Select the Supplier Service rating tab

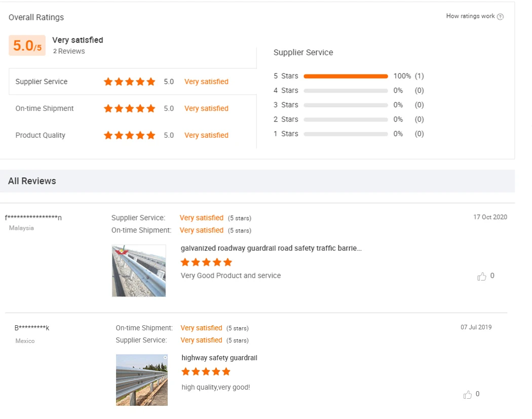(x=42, y=82)
